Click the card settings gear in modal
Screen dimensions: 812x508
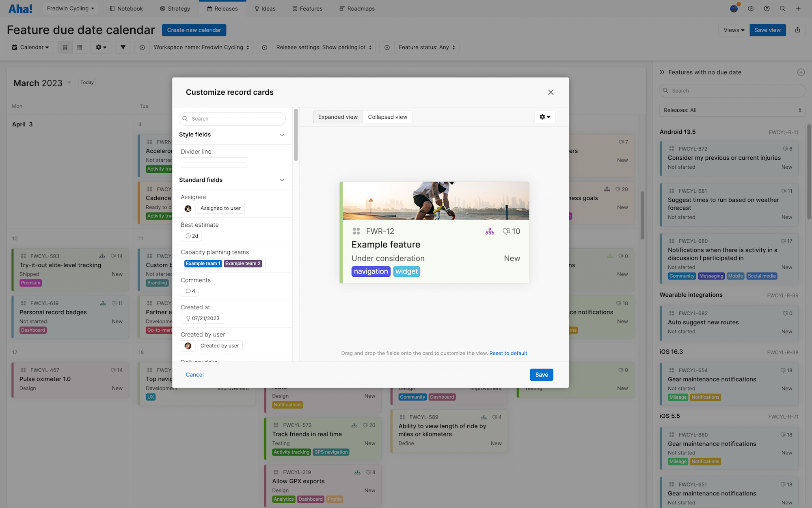click(544, 117)
